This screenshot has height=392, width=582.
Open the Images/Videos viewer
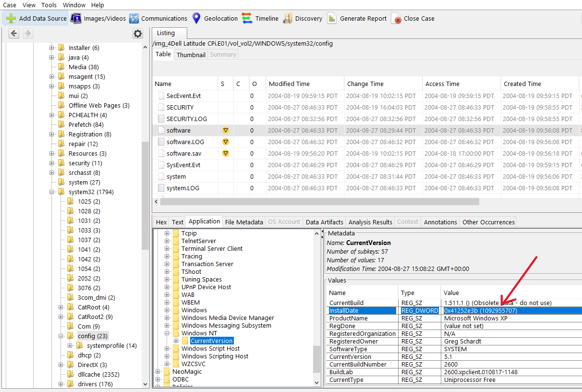click(76, 19)
